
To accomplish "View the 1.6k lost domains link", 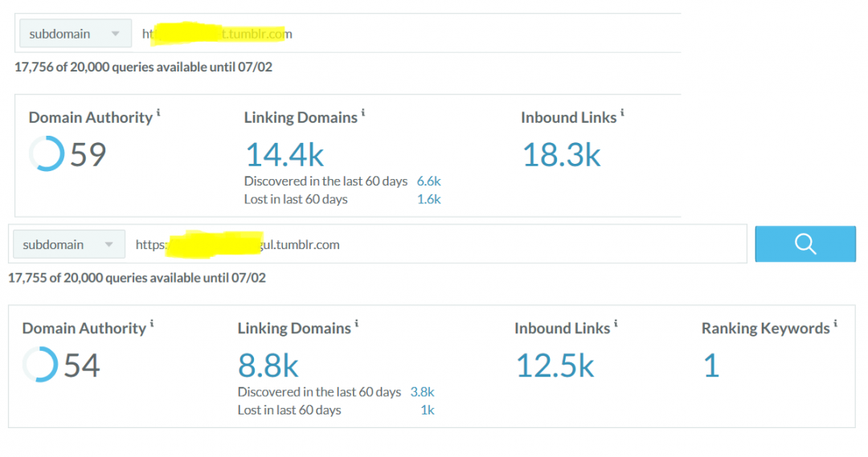I will [428, 198].
